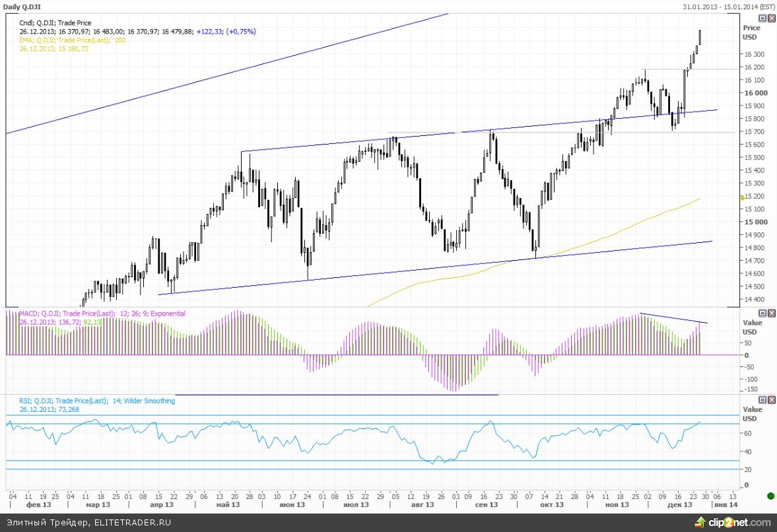Select the авг 13 month on time axis
The image size is (777, 532).
point(422,505)
